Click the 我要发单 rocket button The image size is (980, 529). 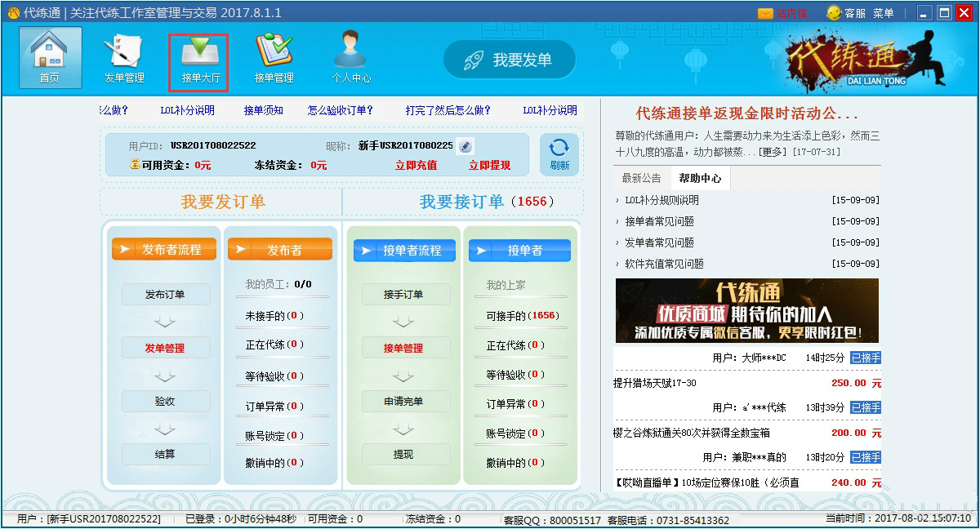pos(509,58)
